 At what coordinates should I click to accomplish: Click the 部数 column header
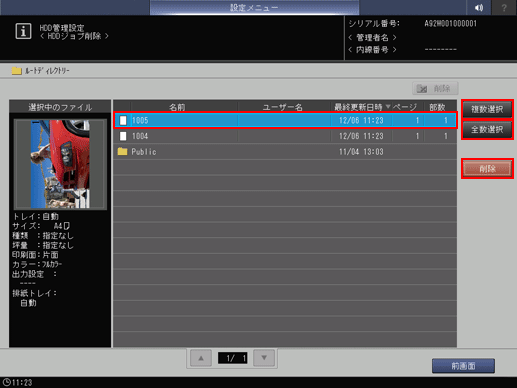pos(437,107)
